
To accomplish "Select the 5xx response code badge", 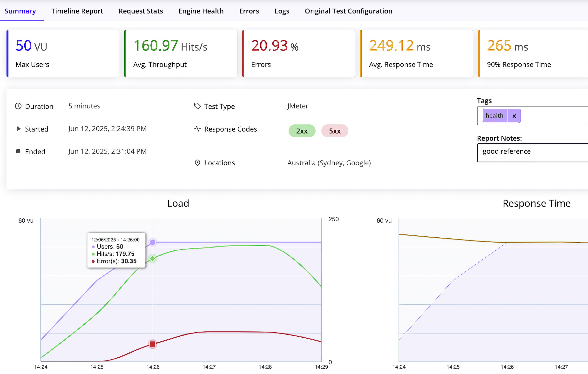I will coord(335,131).
